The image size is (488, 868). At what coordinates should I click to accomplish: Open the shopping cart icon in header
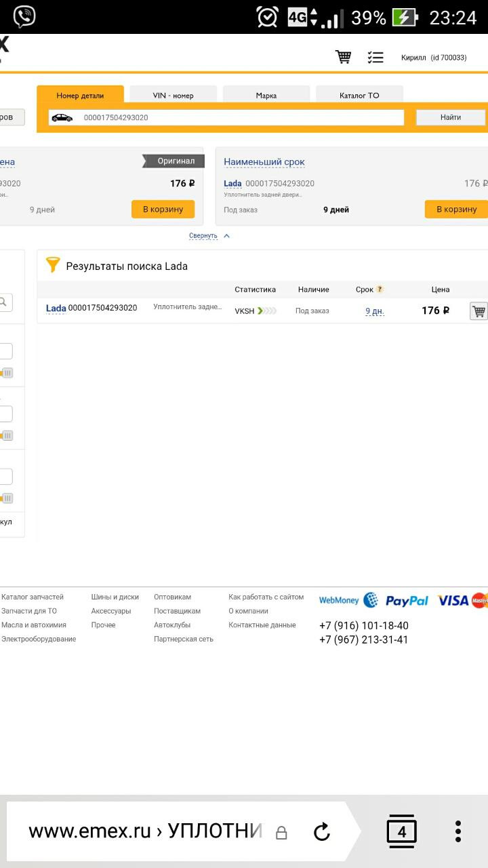point(344,57)
